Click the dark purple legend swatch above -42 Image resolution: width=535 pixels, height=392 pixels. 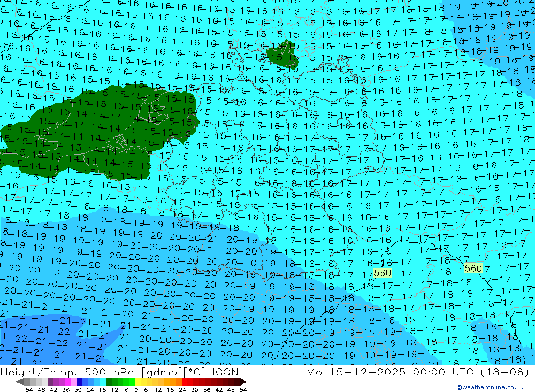50,382
